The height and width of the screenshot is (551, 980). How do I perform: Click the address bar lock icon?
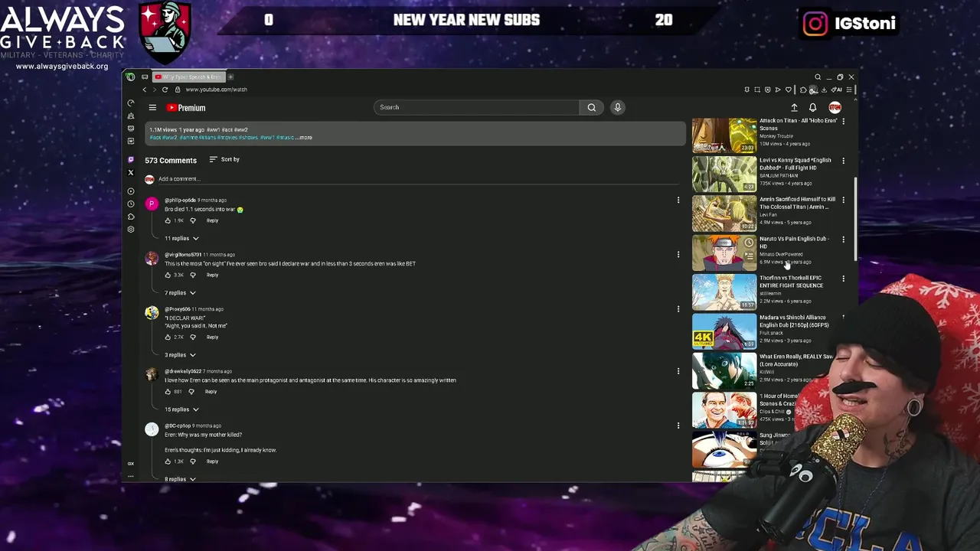(x=178, y=90)
